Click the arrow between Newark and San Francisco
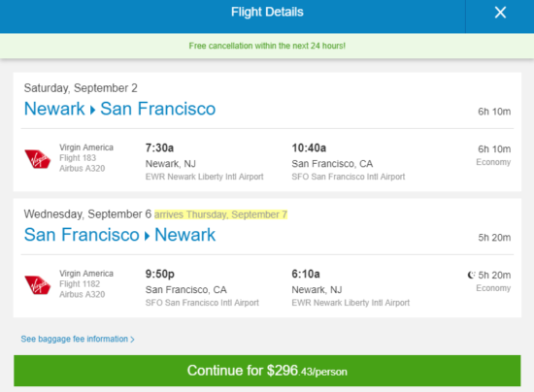This screenshot has width=534, height=392. click(x=92, y=111)
